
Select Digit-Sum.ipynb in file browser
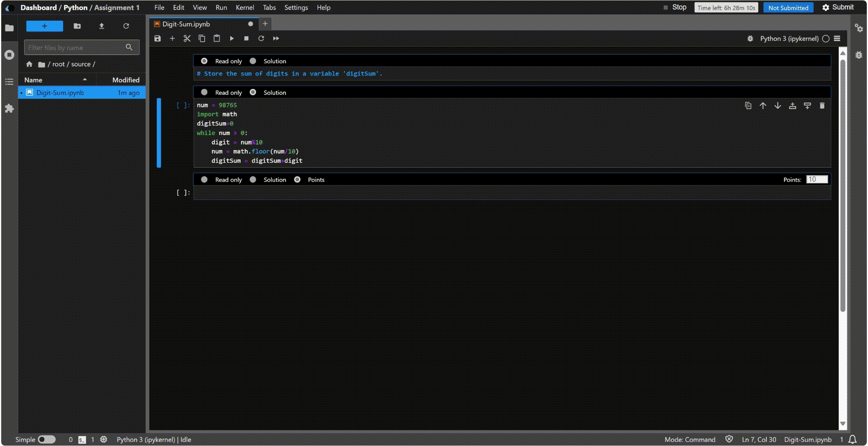(82, 93)
